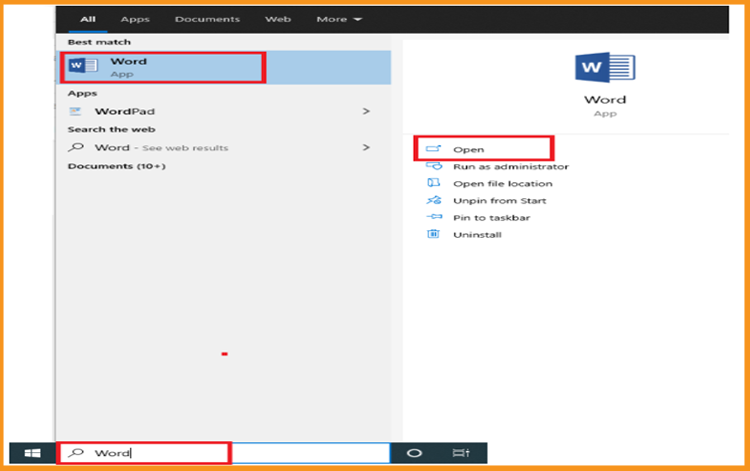Screen dimensions: 750x471
Task: Switch to the All tab
Action: coord(88,19)
